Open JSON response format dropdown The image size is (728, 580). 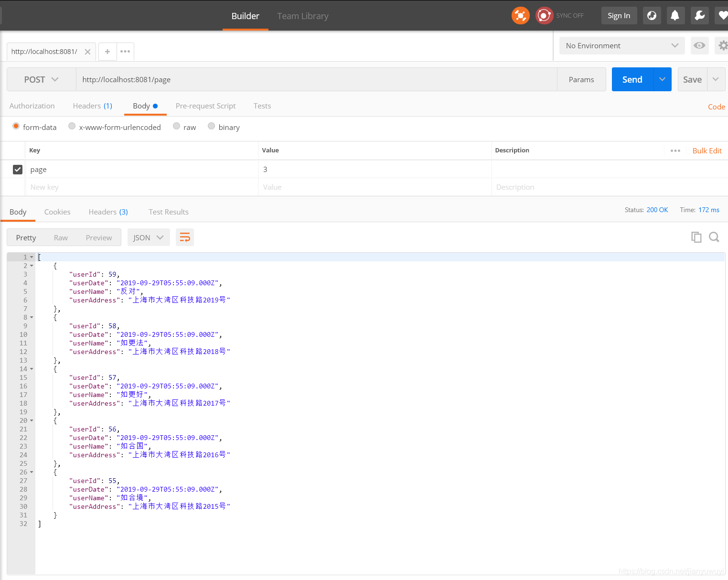pyautogui.click(x=149, y=237)
